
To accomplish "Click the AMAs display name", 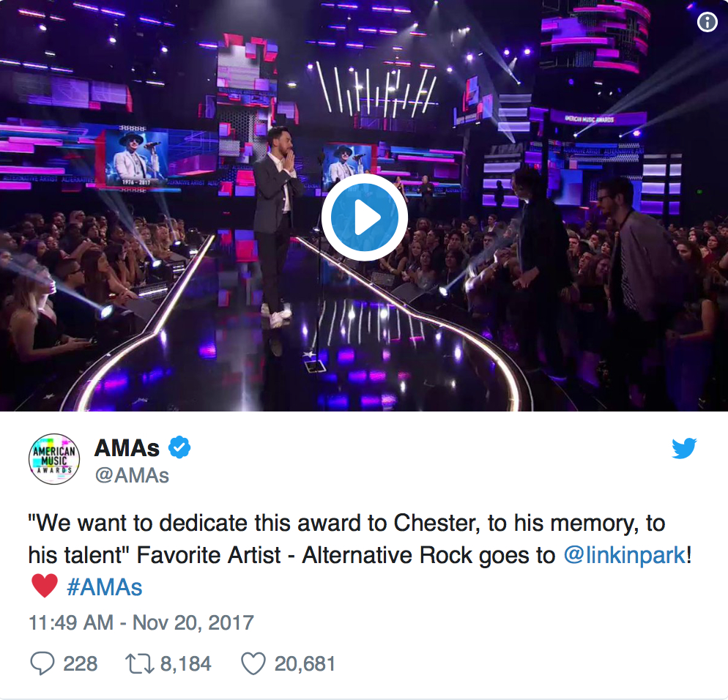I will coord(127,448).
